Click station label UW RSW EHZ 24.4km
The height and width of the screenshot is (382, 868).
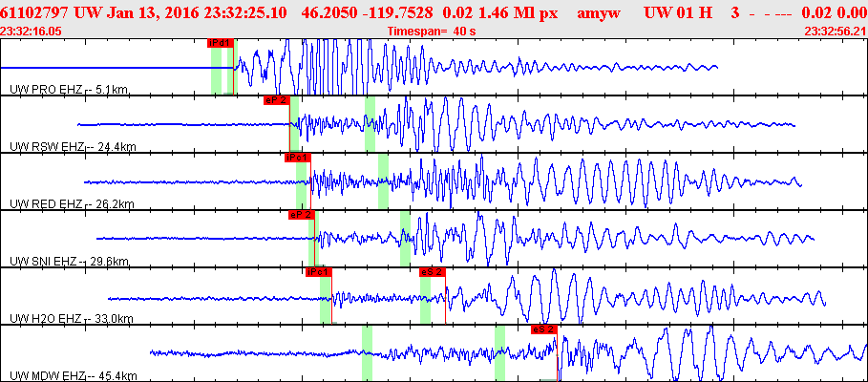(x=74, y=147)
